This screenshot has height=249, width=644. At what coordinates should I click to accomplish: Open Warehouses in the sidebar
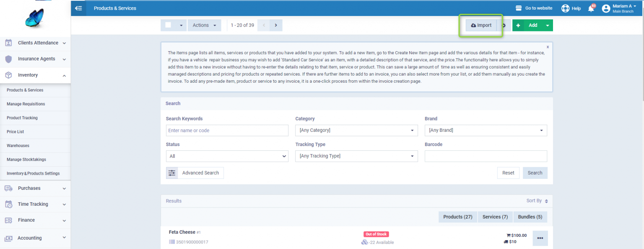(x=18, y=146)
